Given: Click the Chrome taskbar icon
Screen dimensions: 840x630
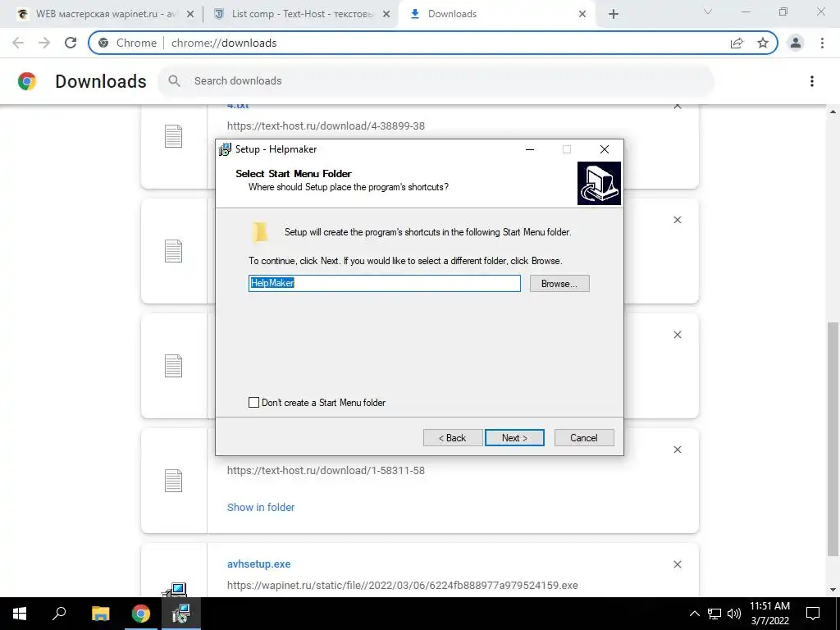Looking at the screenshot, I should click(141, 614).
